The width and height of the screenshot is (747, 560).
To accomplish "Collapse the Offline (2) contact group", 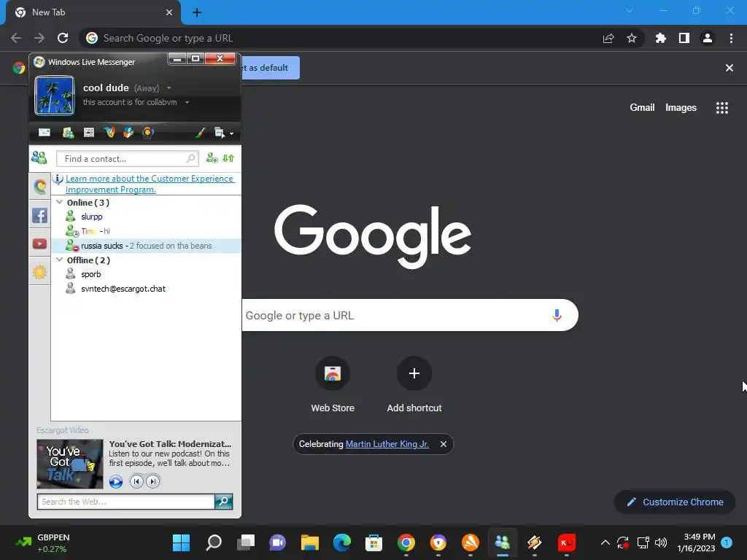I will [60, 260].
